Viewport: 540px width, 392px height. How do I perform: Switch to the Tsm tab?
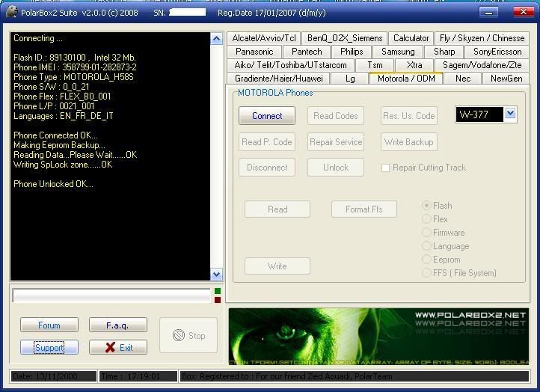click(x=375, y=65)
